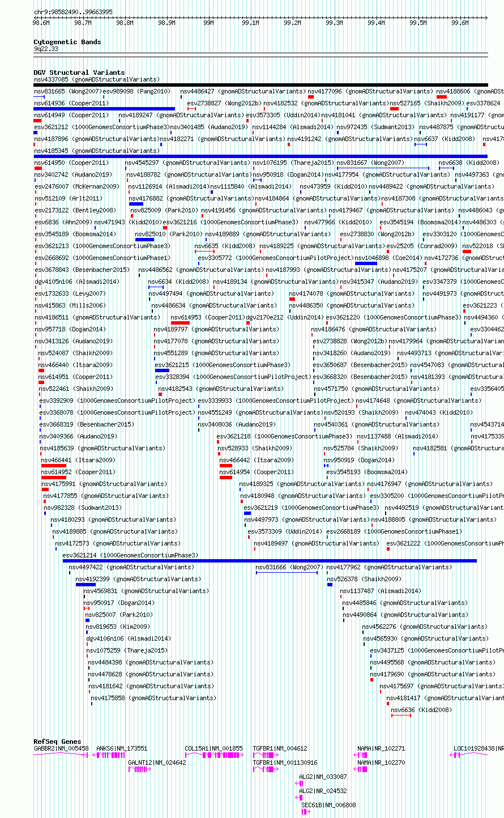Open the nsv614952 (Cooper2011) variant label
The image size is (504, 818).
[x=78, y=472]
